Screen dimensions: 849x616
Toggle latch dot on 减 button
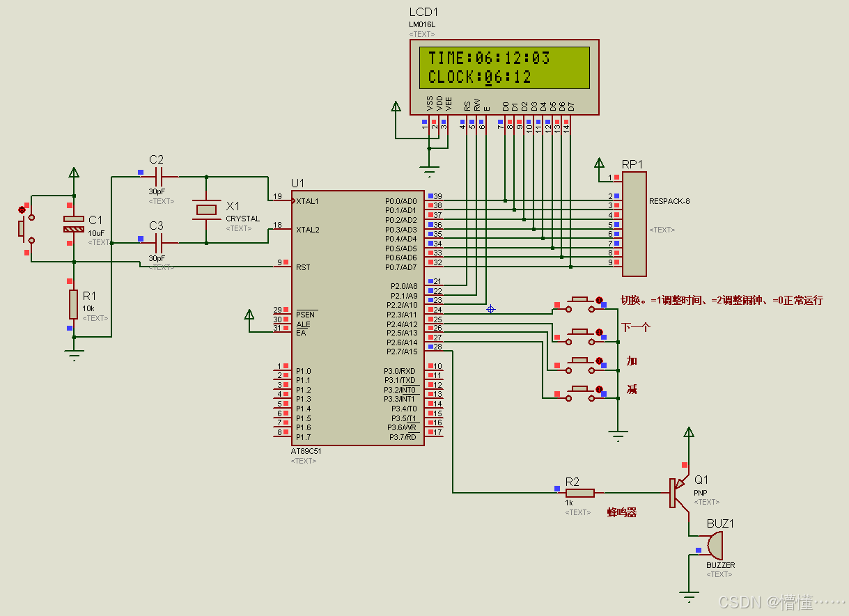click(x=599, y=388)
